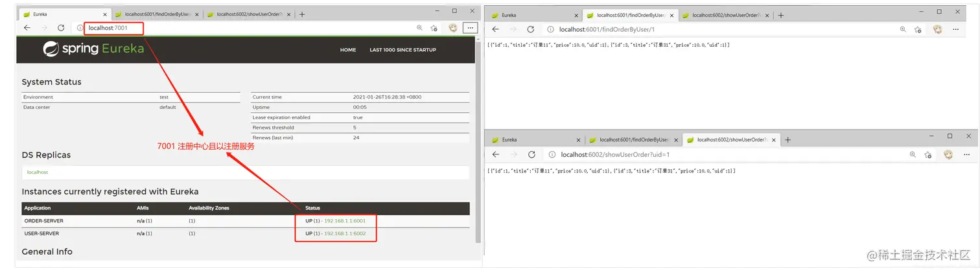Select USER-SERVER application name cell

[42, 233]
